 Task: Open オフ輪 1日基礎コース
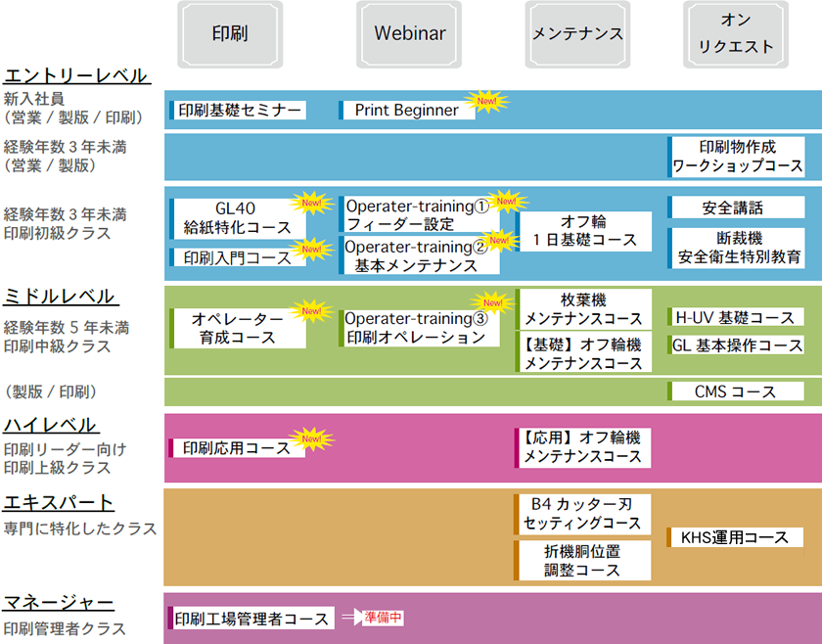tap(583, 231)
